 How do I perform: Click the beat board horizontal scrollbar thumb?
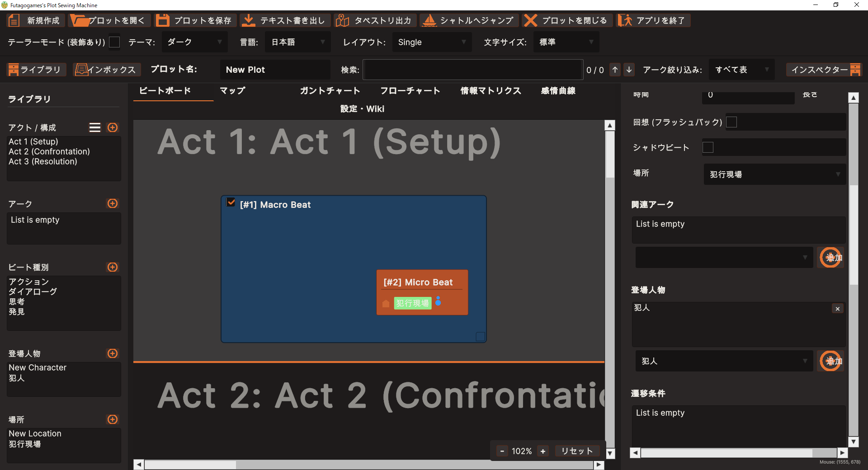[190, 465]
